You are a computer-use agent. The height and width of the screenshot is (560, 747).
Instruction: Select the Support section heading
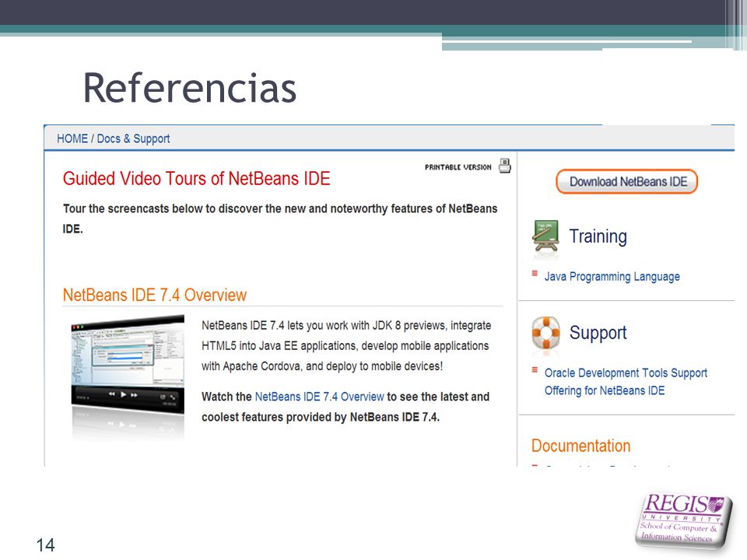(598, 333)
